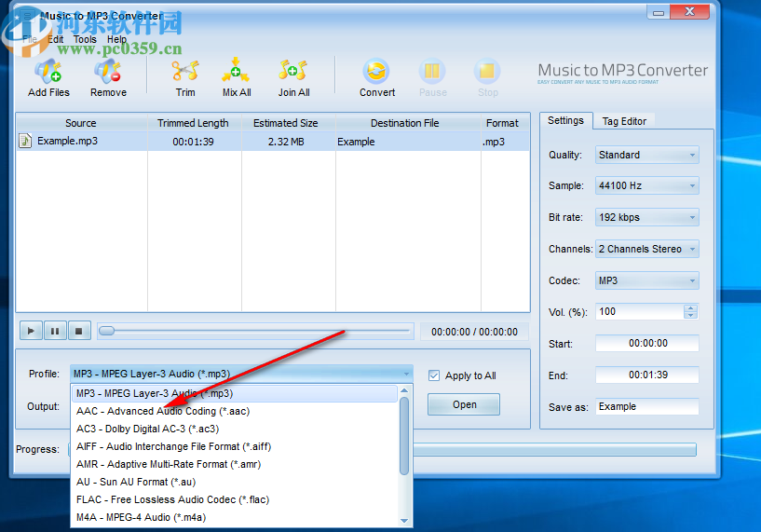Click the Trimmed Length column header
The image size is (761, 532).
coord(193,123)
